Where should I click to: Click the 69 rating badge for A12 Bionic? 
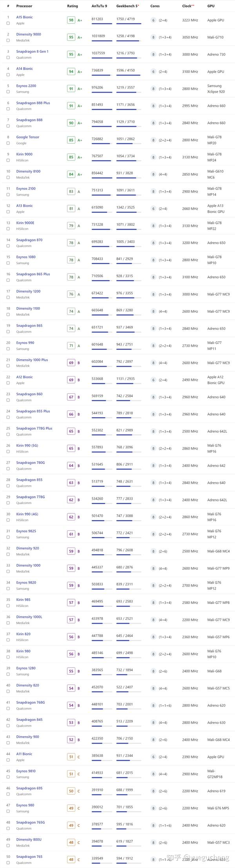coord(71,380)
